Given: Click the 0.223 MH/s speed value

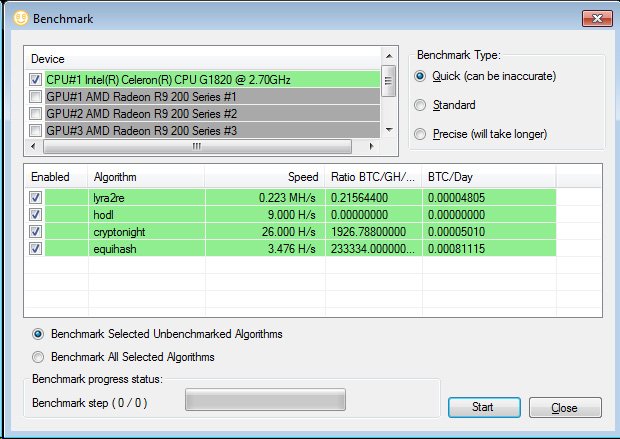Looking at the screenshot, I should (287, 197).
